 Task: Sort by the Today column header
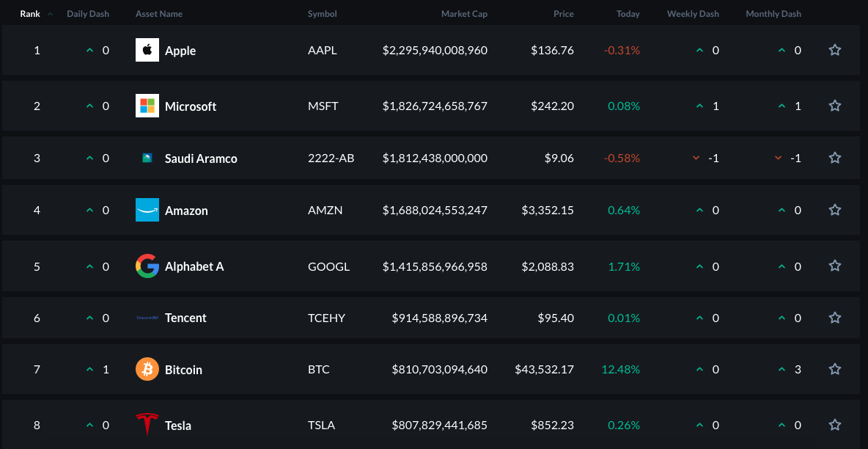click(x=628, y=14)
